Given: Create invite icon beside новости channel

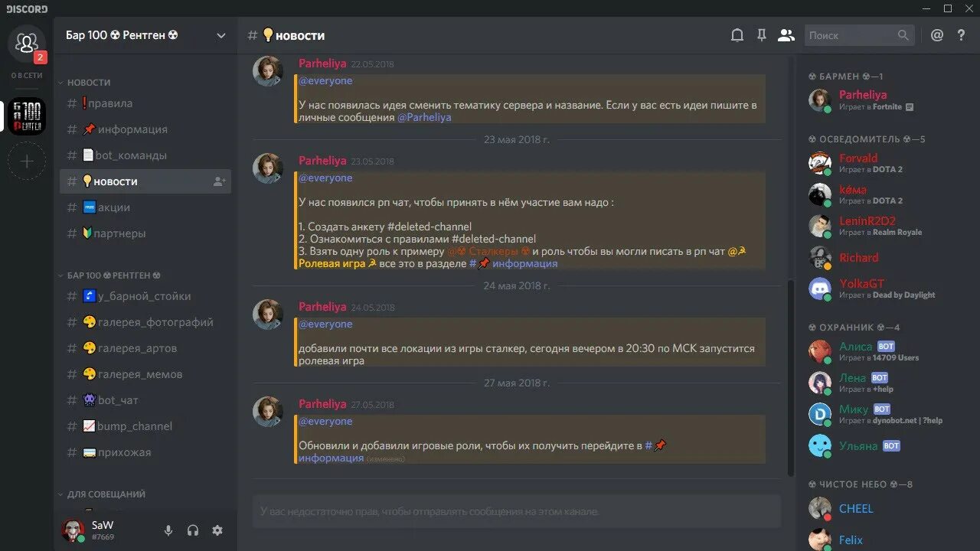Looking at the screenshot, I should click(219, 181).
